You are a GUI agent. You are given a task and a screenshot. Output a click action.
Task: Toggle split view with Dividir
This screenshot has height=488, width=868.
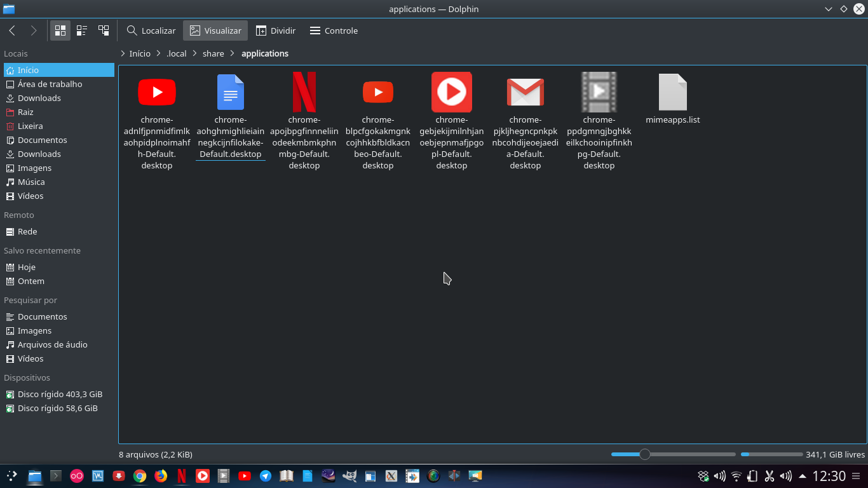[275, 30]
